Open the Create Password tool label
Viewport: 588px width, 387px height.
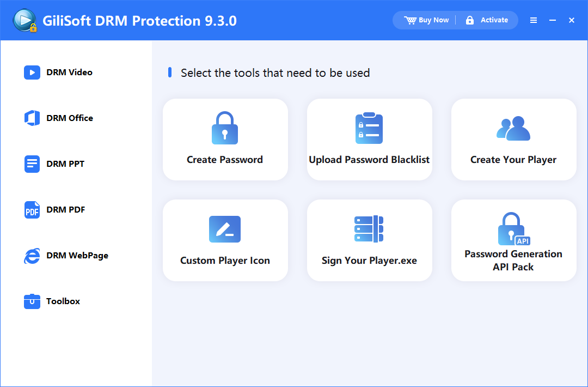(x=225, y=160)
